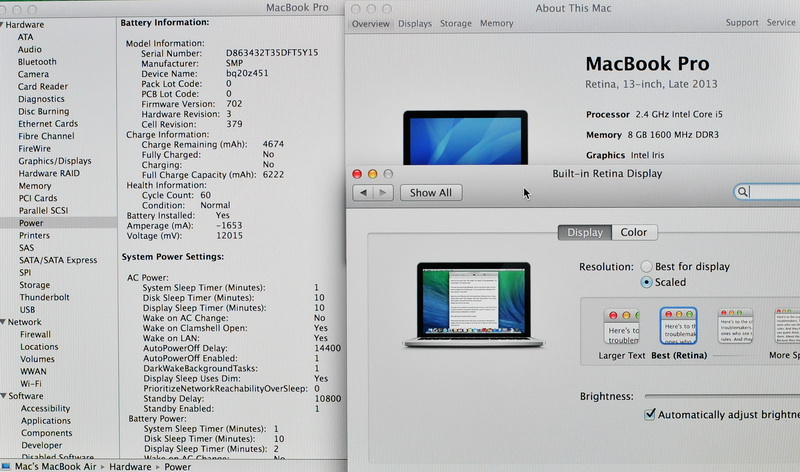
Task: Select Applications under Software
Action: (46, 420)
